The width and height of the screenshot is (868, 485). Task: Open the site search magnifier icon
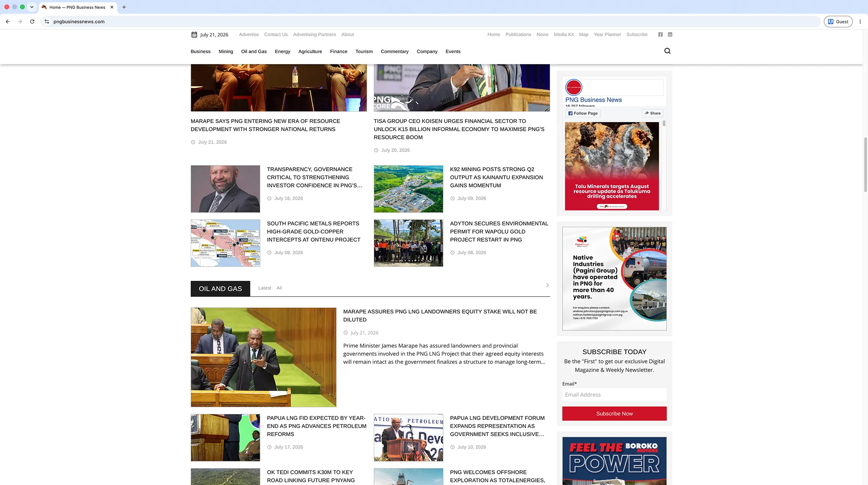tap(667, 51)
